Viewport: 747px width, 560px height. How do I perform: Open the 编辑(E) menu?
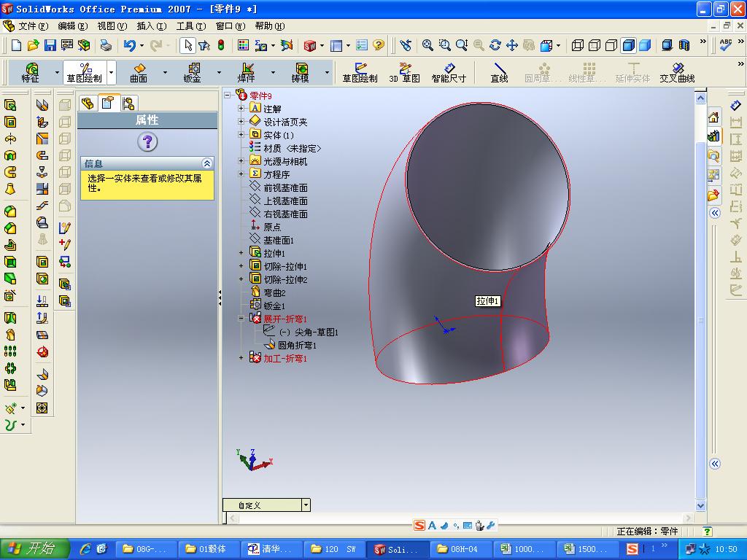(x=73, y=26)
